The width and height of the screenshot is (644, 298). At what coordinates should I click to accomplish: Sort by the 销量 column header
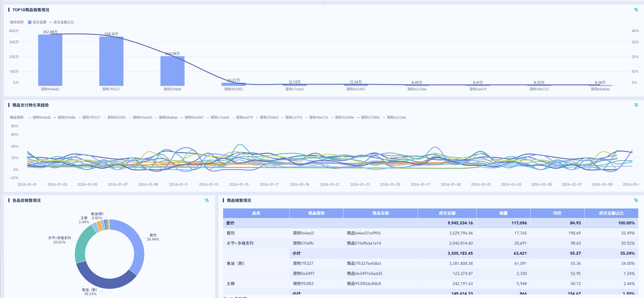click(503, 213)
